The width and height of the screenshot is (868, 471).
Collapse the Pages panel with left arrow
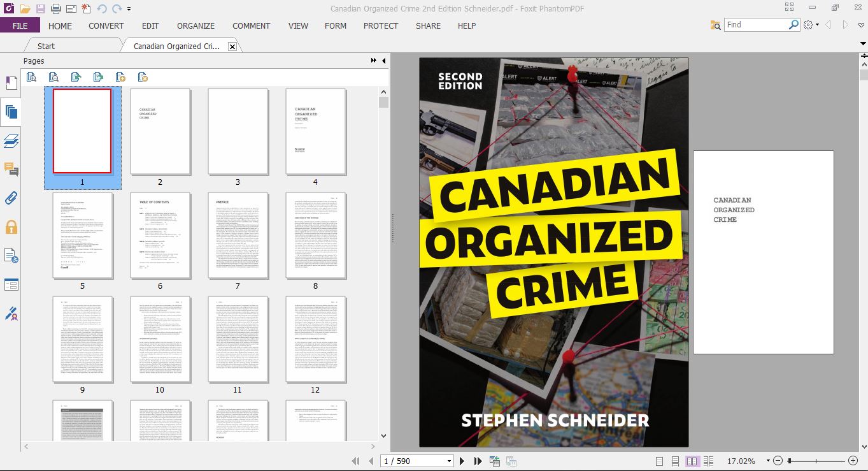click(x=383, y=61)
